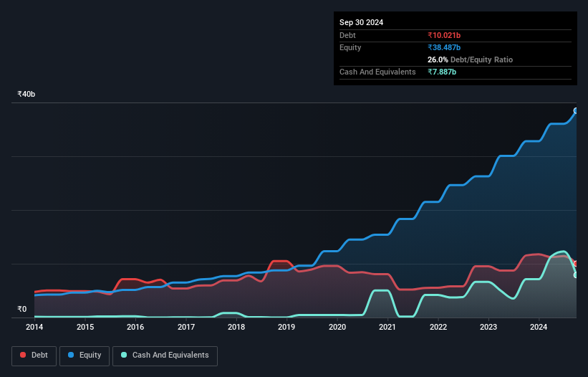Click the 2024 x-axis label
The image size is (588, 377).
pos(539,327)
